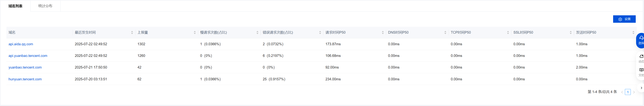Sort the 上报量 column

click(x=195, y=33)
